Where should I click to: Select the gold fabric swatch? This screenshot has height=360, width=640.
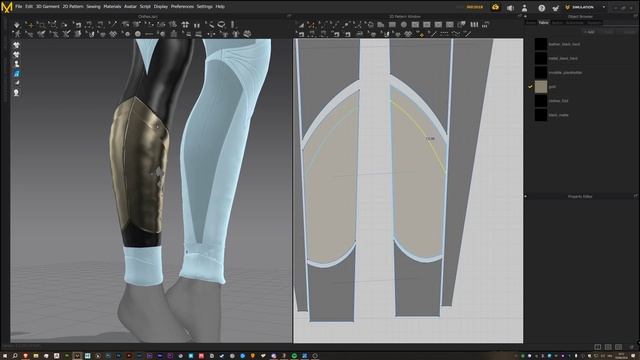click(541, 87)
